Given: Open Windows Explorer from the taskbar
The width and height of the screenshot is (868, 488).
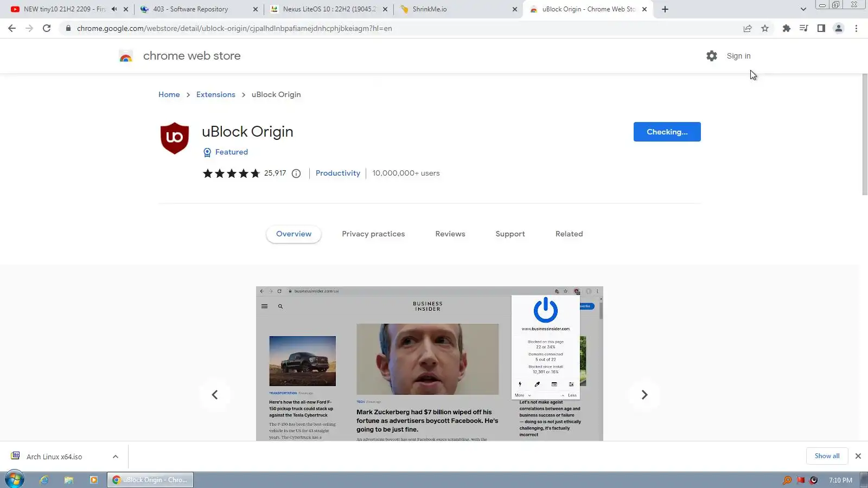Looking at the screenshot, I should 69,480.
